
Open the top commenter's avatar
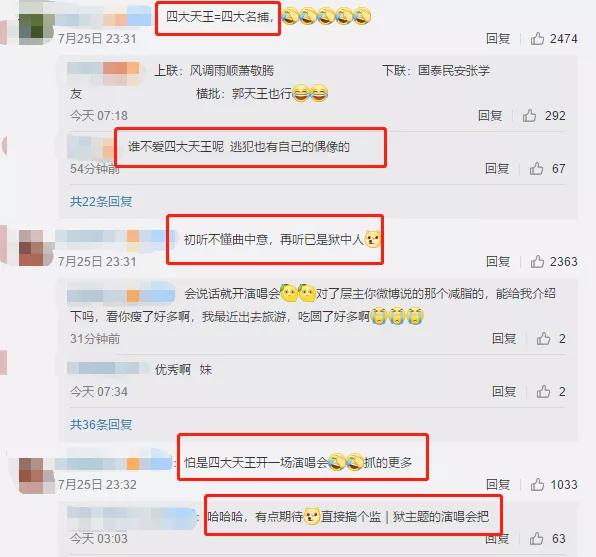tap(36, 27)
